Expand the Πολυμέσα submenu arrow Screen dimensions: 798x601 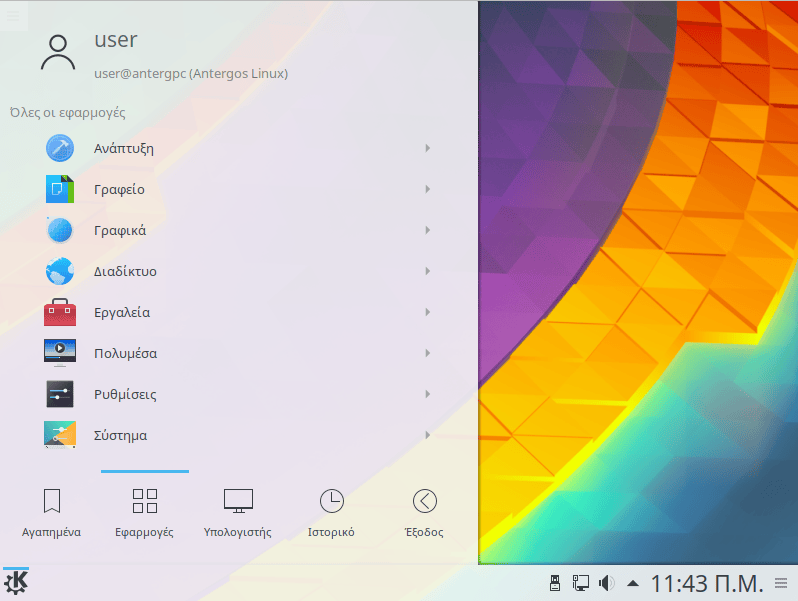428,353
